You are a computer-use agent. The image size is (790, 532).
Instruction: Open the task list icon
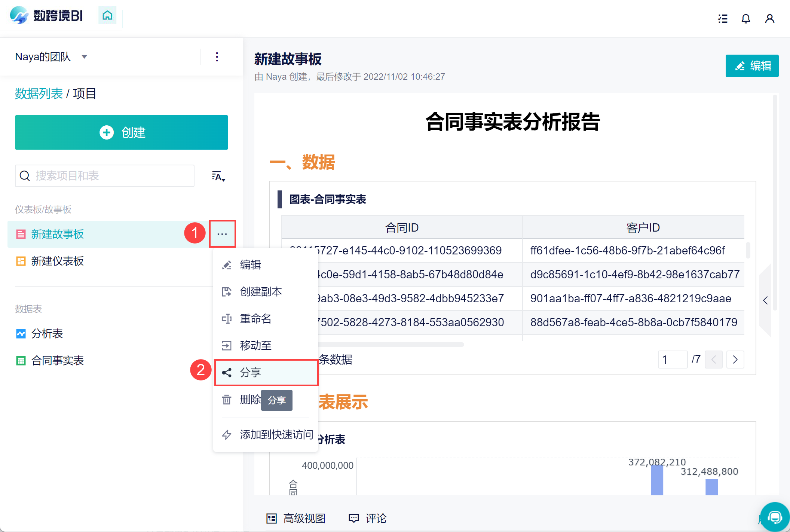point(723,18)
